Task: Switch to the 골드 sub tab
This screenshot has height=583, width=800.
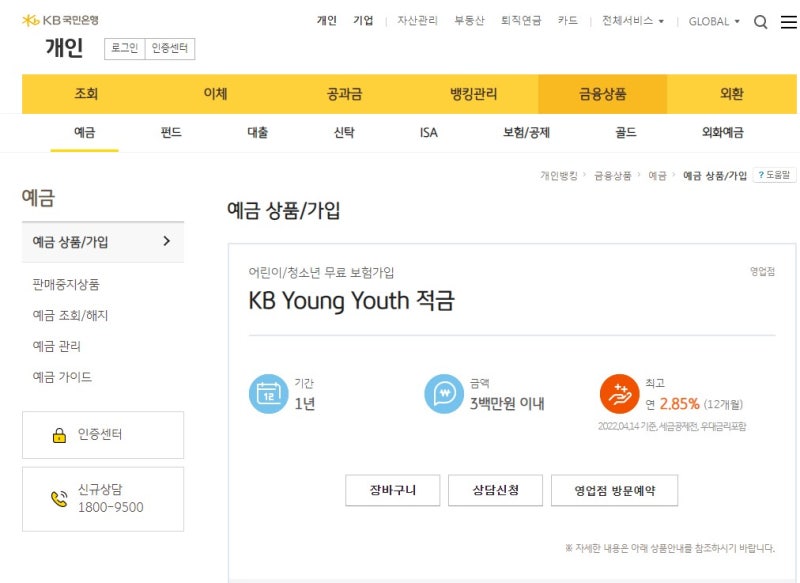Action: coord(626,133)
